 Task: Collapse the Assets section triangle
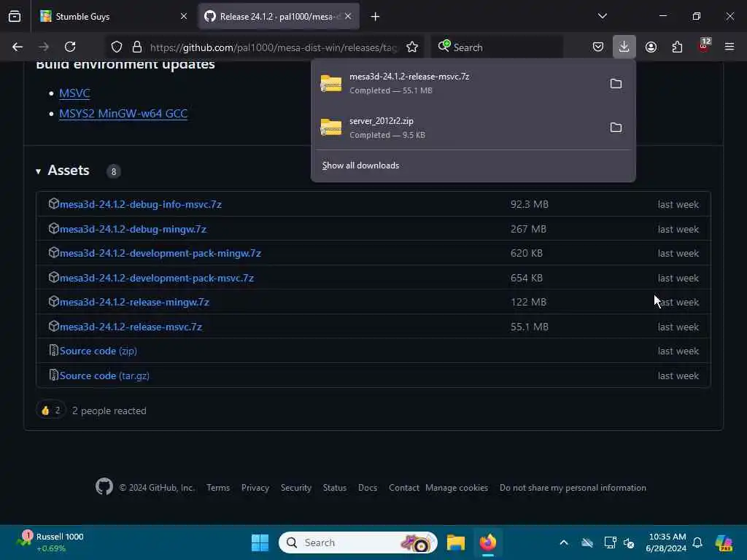click(x=38, y=171)
